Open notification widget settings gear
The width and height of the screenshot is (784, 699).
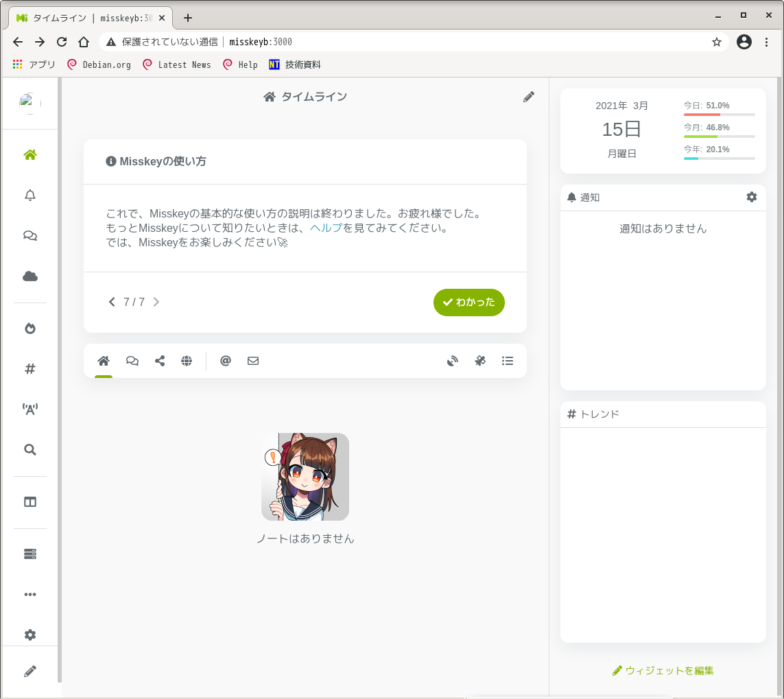pos(752,197)
